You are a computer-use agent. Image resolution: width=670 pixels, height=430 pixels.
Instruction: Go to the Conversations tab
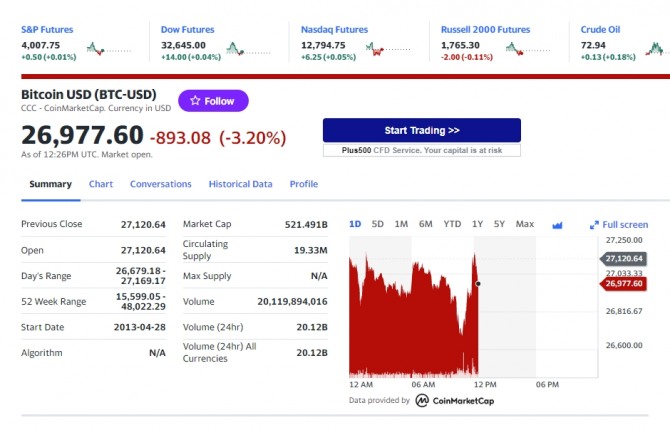(x=161, y=184)
